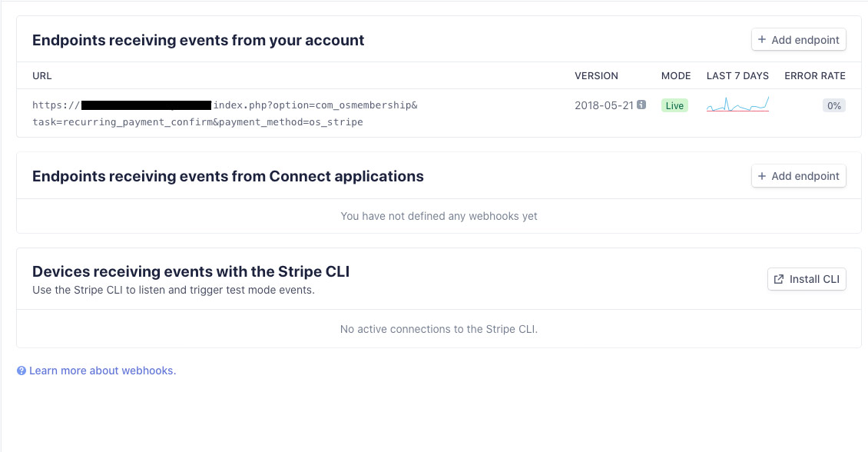The height and width of the screenshot is (452, 868).
Task: Open the os_stripe webhook endpoint URL row
Action: pos(224,113)
